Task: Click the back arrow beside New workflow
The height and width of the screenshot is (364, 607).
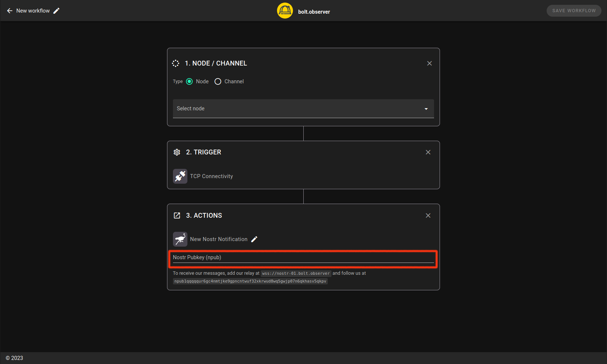Action: 10,11
